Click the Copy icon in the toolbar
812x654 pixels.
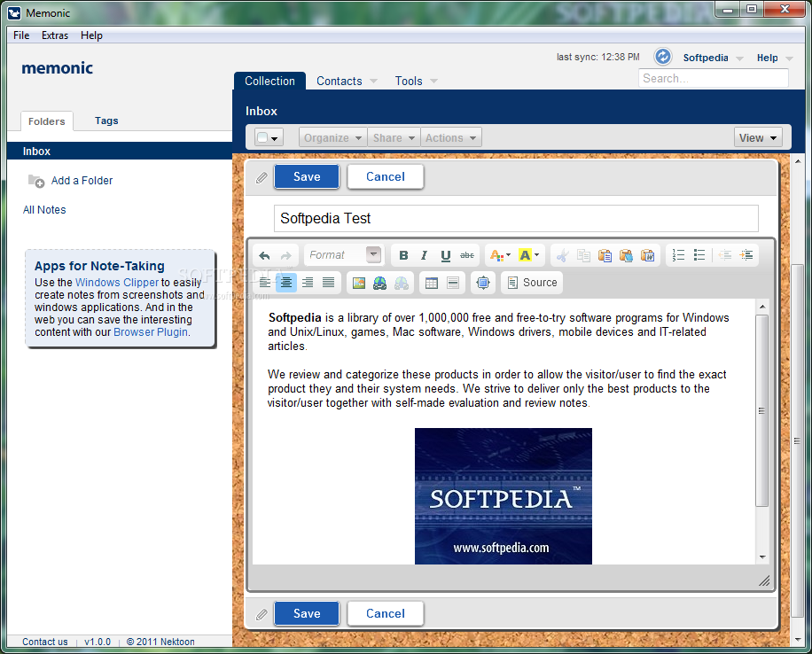[x=583, y=255]
